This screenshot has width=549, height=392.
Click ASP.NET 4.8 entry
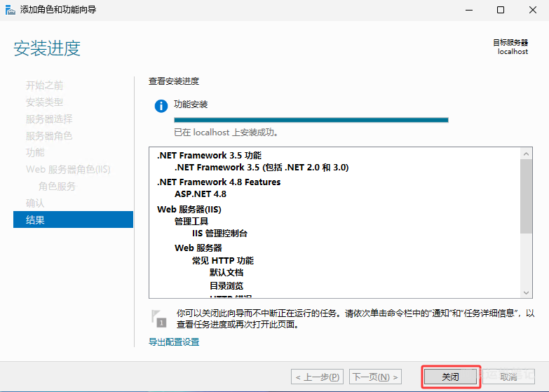tap(201, 194)
